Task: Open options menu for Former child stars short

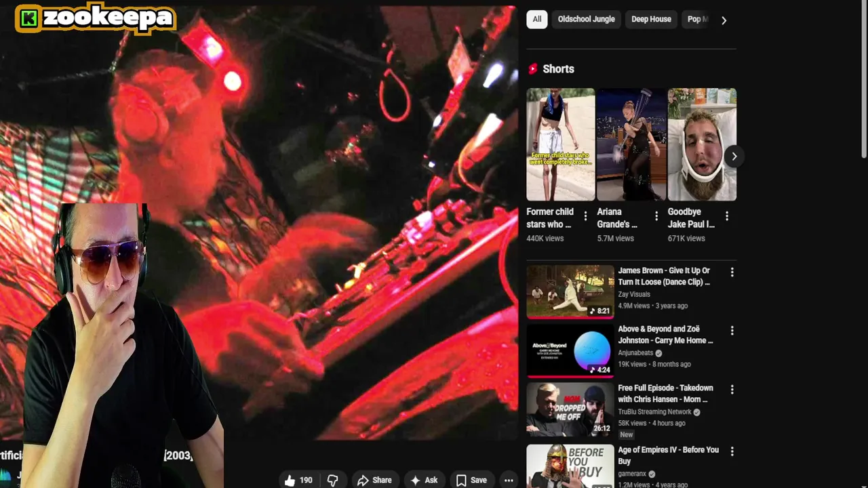Action: point(586,216)
